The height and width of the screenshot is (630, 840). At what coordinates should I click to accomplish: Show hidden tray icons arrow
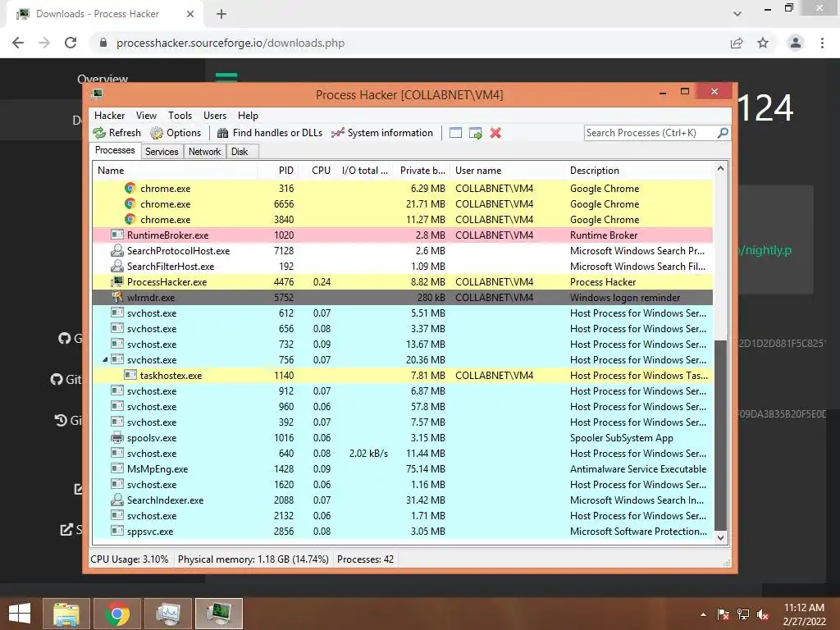tap(703, 614)
